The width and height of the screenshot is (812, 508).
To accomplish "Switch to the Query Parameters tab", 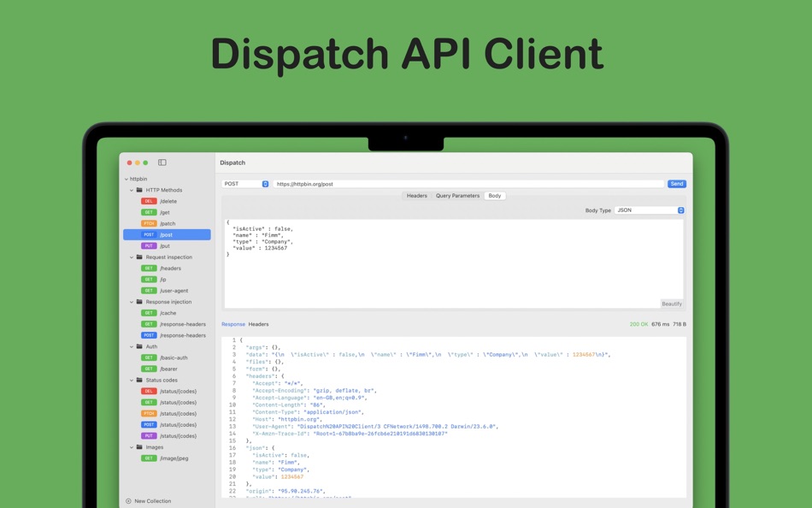I will pyautogui.click(x=458, y=196).
